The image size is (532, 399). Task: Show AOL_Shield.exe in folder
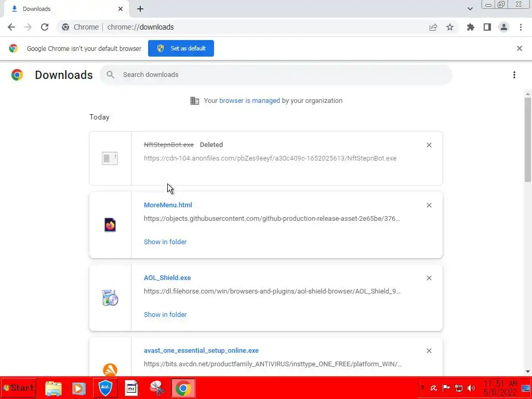165,314
